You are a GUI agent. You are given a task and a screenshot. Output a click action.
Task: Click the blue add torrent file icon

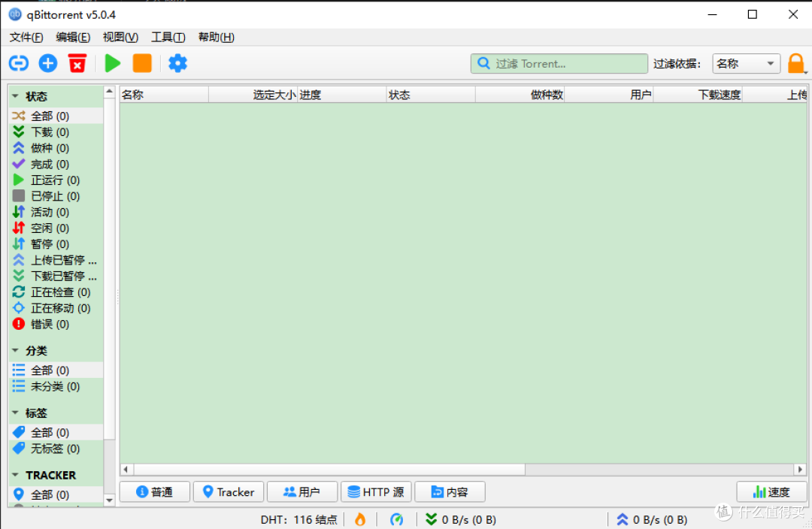47,63
